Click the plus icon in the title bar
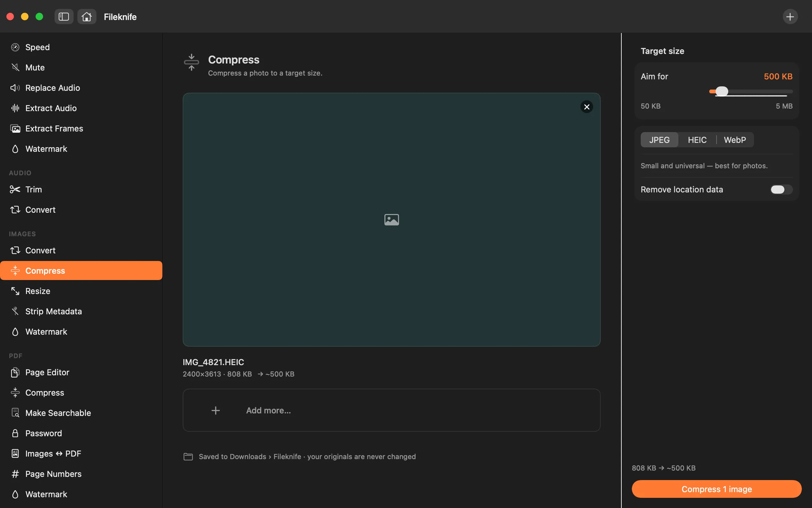812x508 pixels. (x=790, y=17)
